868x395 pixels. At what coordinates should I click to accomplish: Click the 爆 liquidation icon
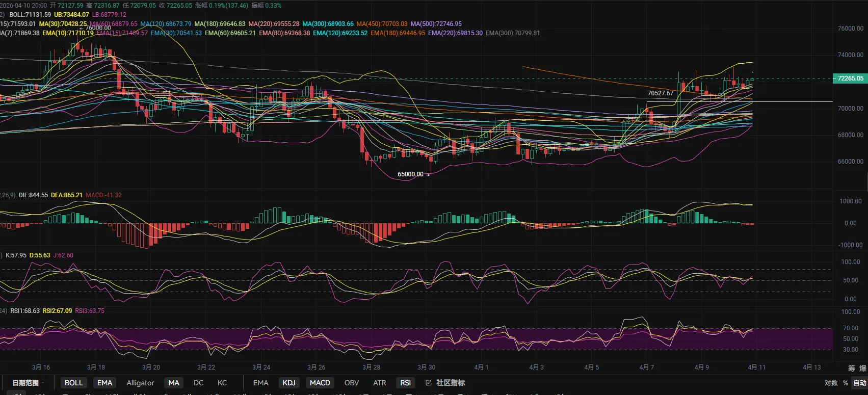click(x=862, y=368)
